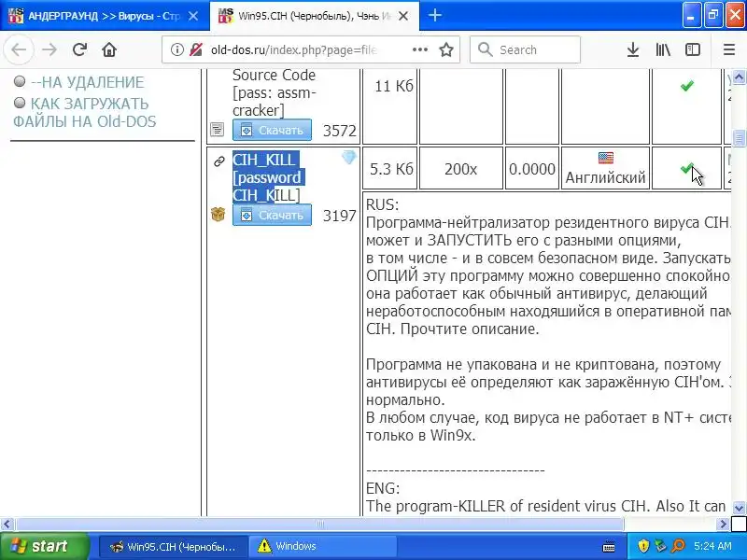Open the Firefox hamburger menu

pos(729,49)
